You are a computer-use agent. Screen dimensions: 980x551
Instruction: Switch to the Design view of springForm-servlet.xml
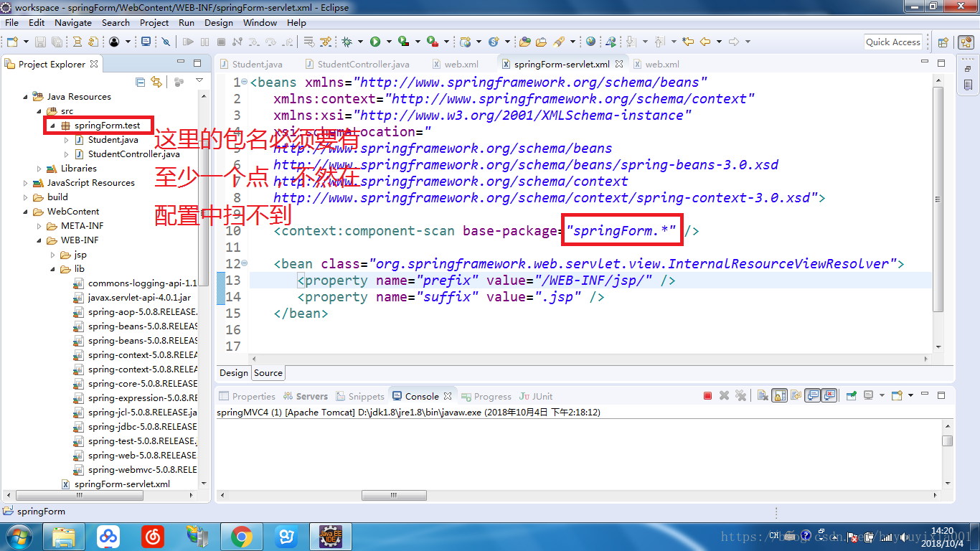tap(233, 372)
